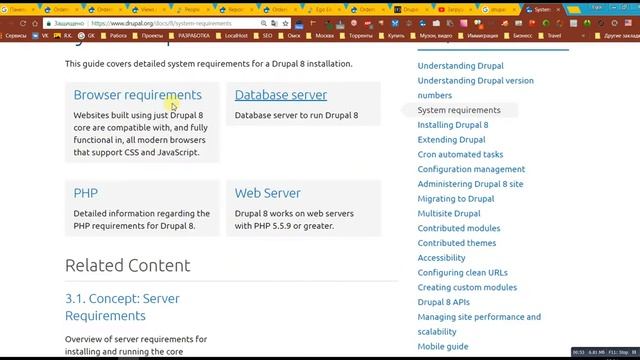
Task: Open the LocalHost bookmarks folder
Action: 232,36
